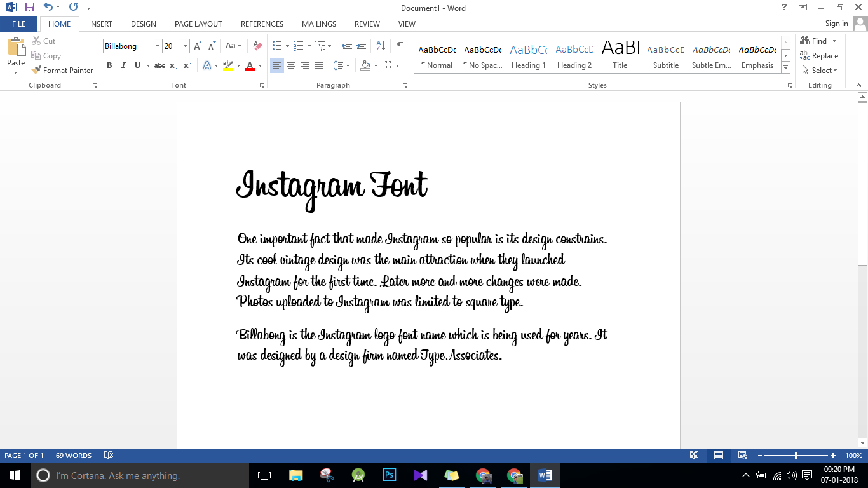Click Clear All Formatting eraser icon
Screen dimensions: 868x488
pos(257,46)
